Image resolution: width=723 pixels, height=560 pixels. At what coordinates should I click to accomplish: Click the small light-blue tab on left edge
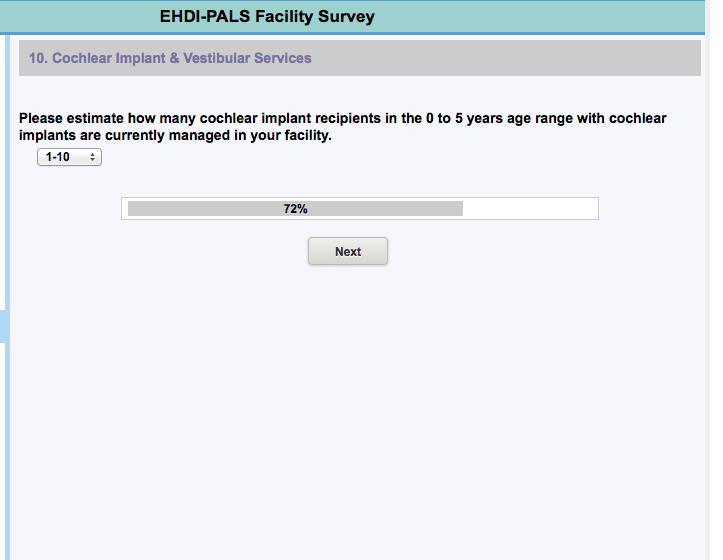(3, 326)
